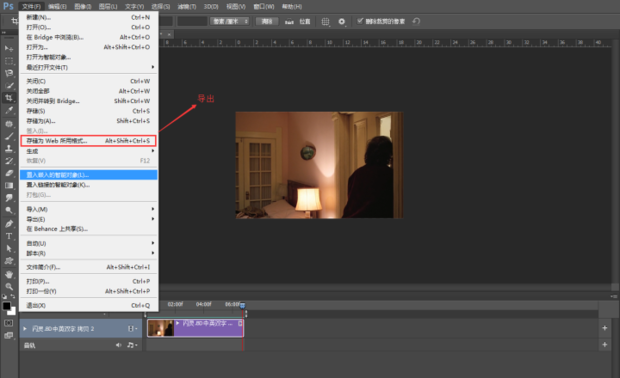Open filmstrip menu on video track

tap(132, 329)
